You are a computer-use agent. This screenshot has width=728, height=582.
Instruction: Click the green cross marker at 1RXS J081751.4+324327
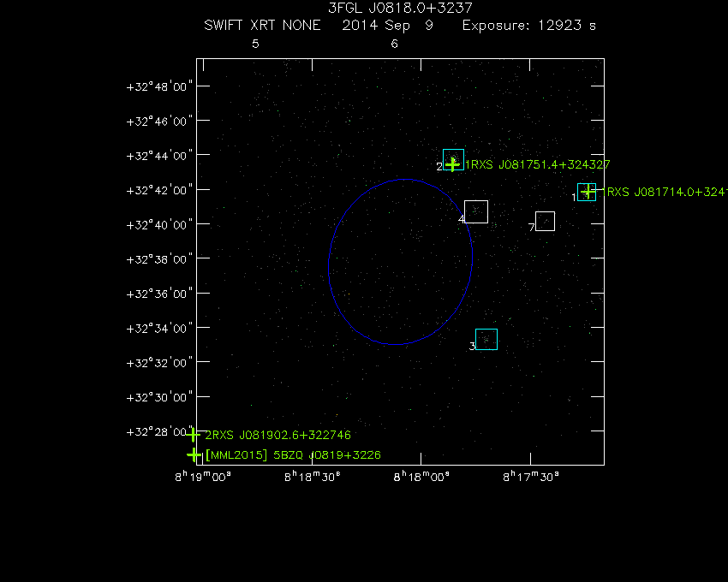pos(453,164)
